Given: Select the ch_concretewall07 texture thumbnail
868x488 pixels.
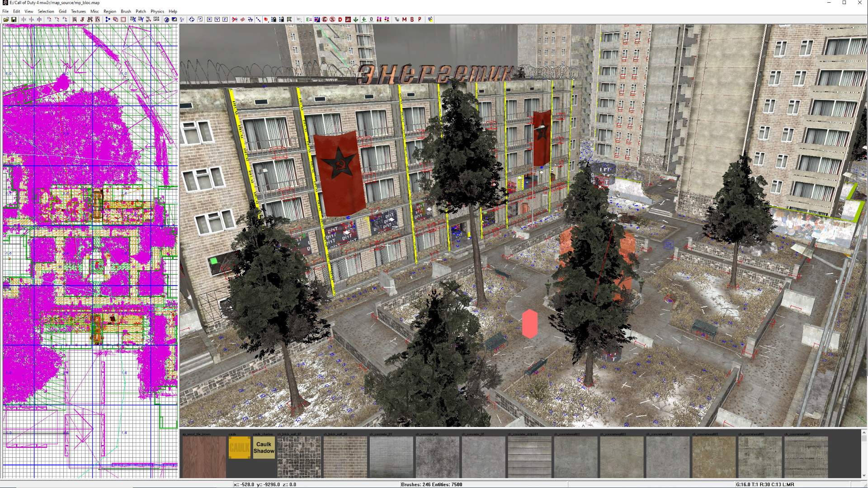Looking at the screenshot, I should [x=806, y=457].
